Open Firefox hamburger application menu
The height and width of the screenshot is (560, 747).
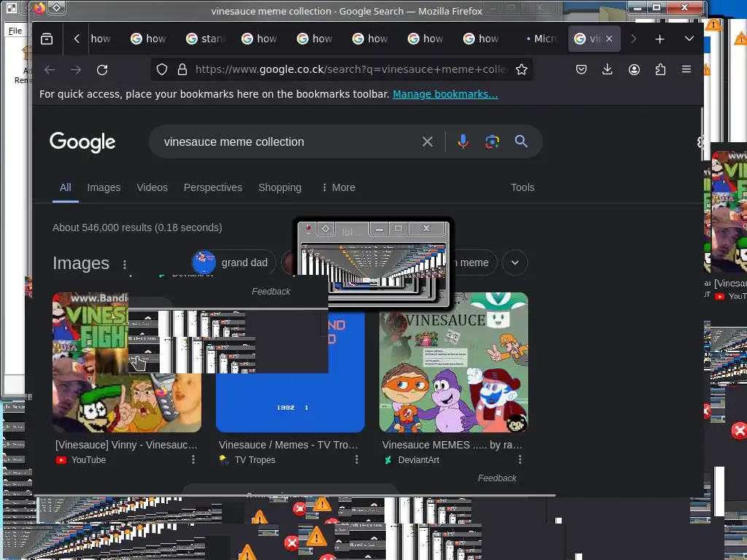(x=686, y=69)
